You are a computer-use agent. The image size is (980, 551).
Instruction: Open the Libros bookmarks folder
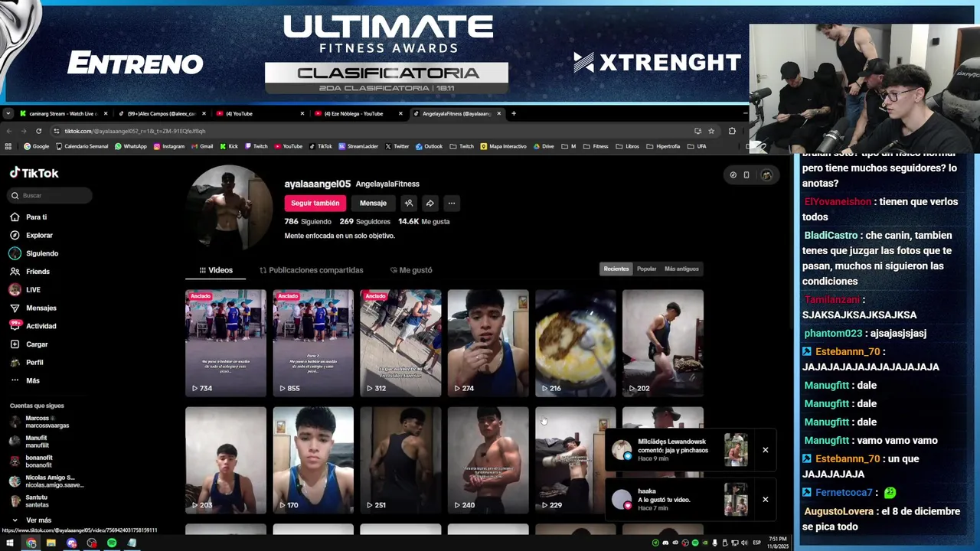[x=627, y=146]
